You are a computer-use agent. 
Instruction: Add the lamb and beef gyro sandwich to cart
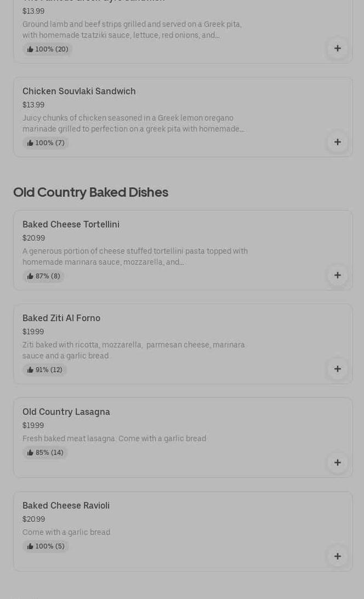point(338,48)
